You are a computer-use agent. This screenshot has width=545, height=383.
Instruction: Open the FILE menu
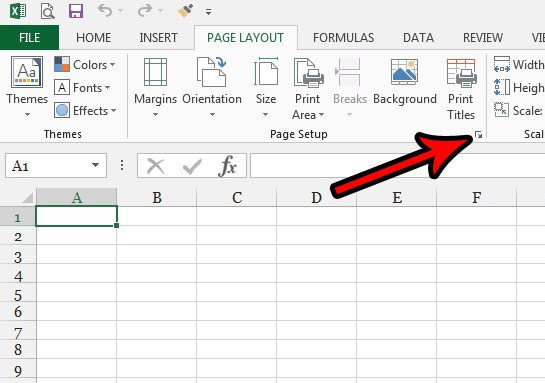tap(30, 38)
